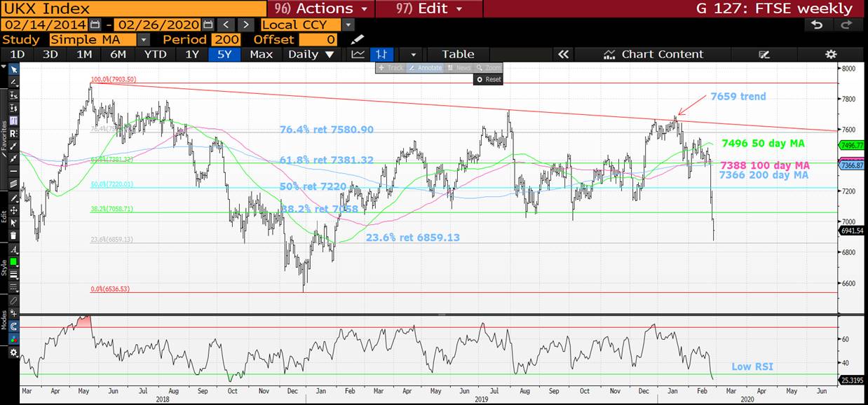The image size is (868, 405).
Task: Choose the text style 'A' icon
Action: [x=14, y=248]
